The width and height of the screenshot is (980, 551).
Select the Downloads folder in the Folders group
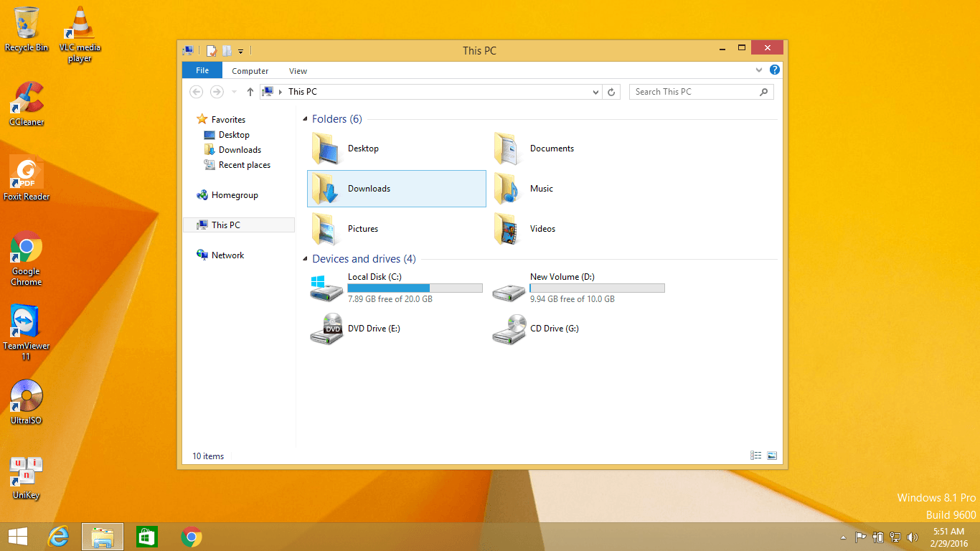(397, 189)
